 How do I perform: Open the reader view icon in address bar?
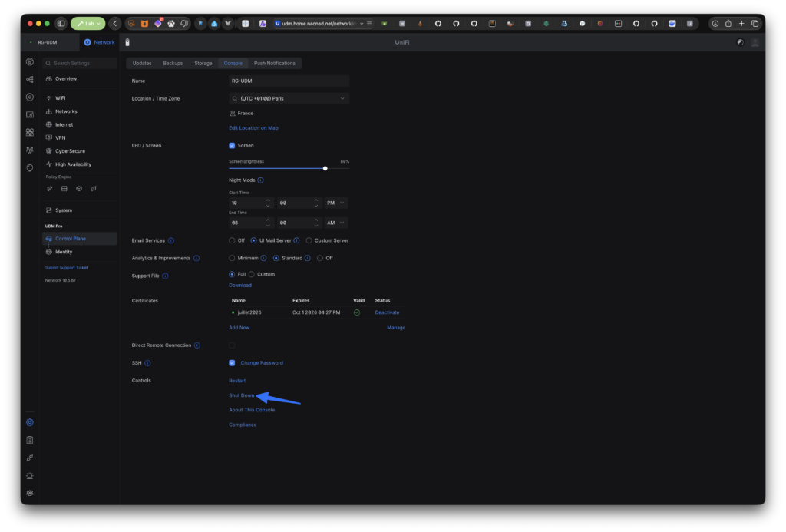point(369,24)
